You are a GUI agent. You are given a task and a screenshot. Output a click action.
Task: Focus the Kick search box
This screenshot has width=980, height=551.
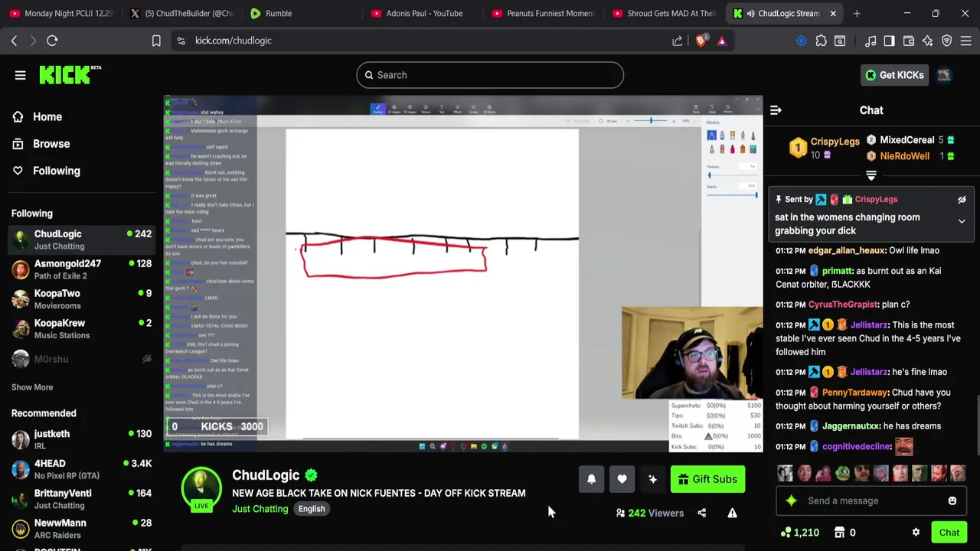(x=490, y=75)
